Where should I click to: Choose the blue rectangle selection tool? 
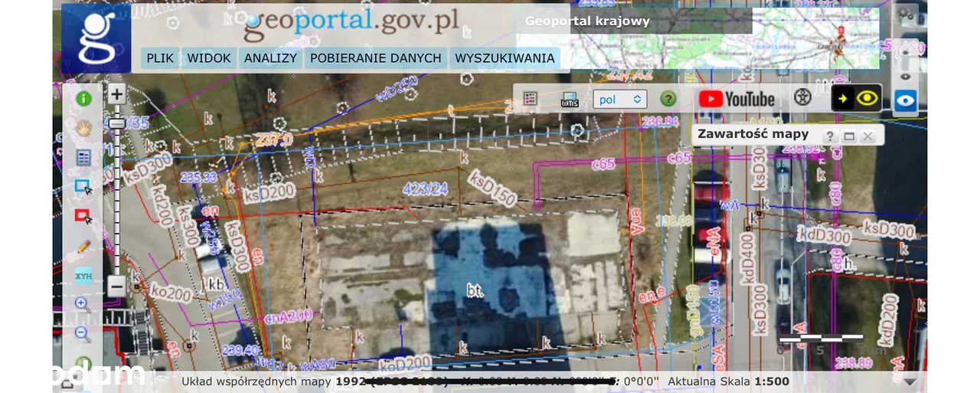click(83, 187)
